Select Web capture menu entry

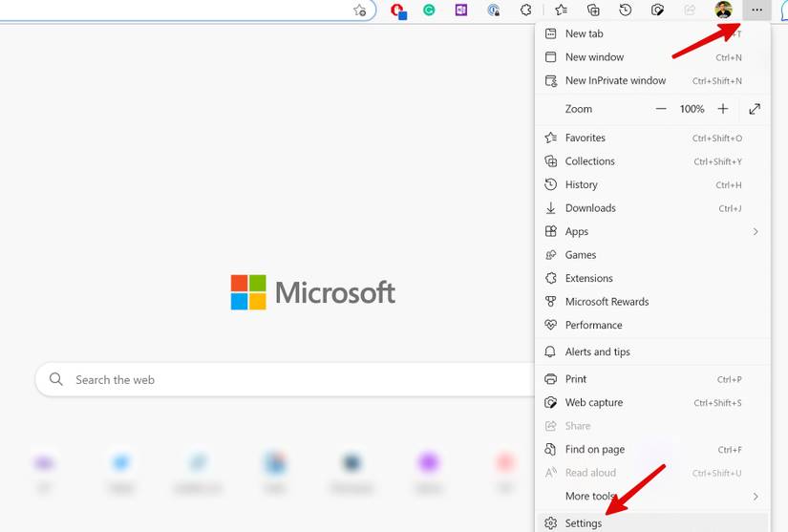[x=593, y=403]
